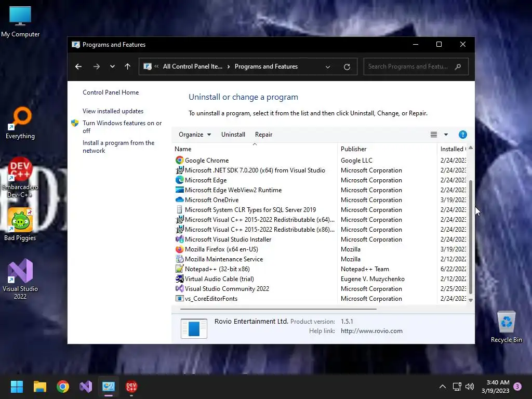Select the Microsoft OneDrive cloud icon

[179, 199]
